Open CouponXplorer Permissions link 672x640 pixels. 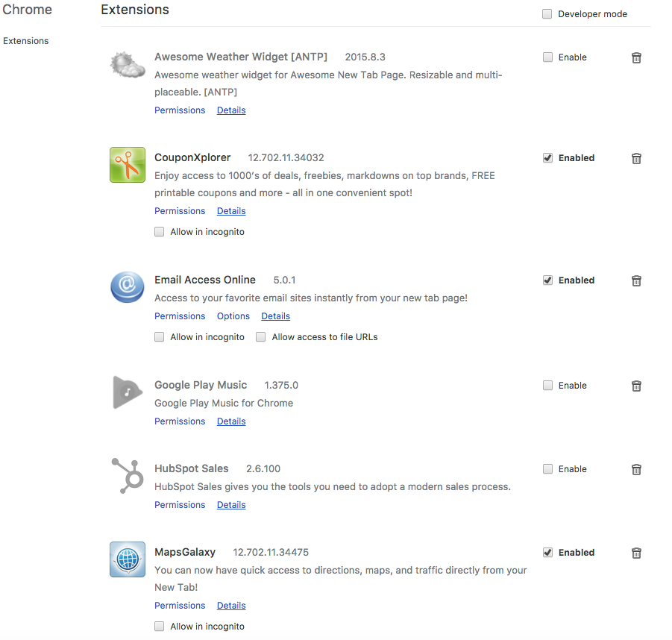coord(180,211)
